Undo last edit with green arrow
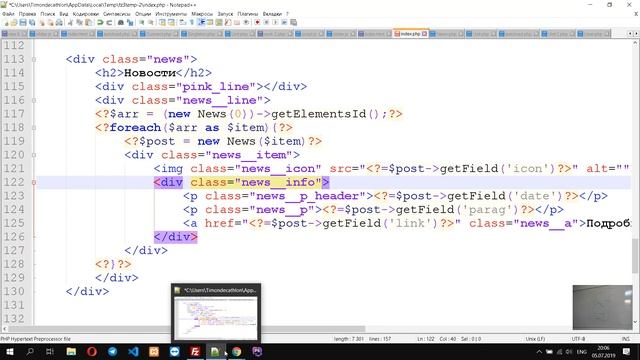 pos(100,22)
